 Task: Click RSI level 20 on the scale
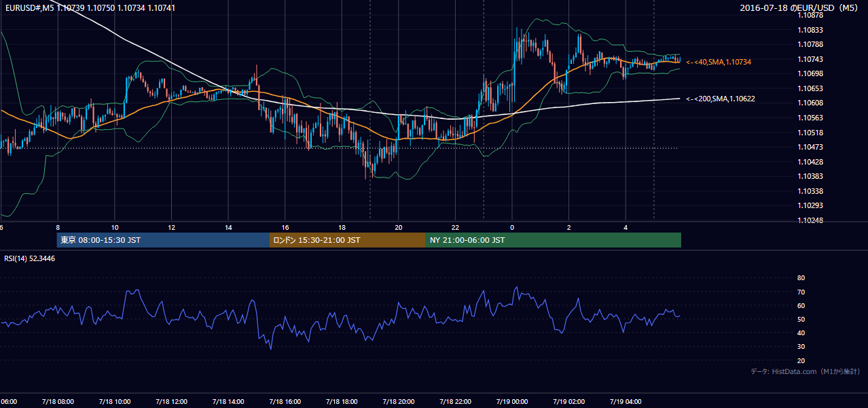click(x=801, y=360)
